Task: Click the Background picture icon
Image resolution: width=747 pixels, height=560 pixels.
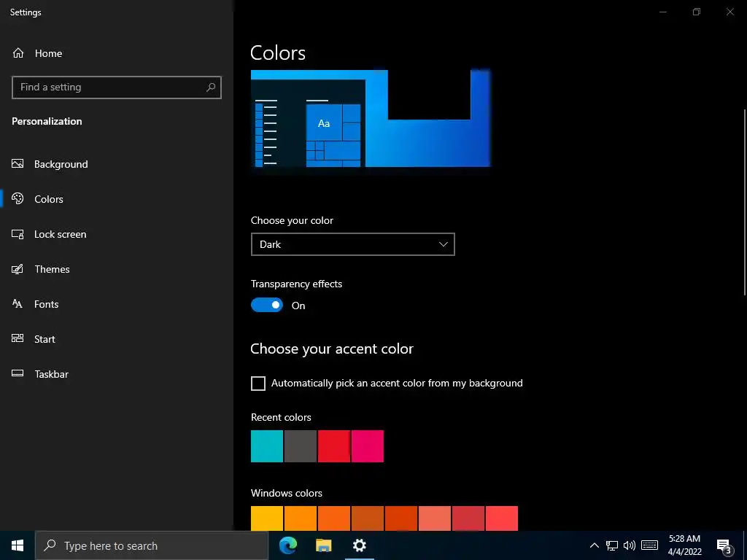Action: coord(18,164)
